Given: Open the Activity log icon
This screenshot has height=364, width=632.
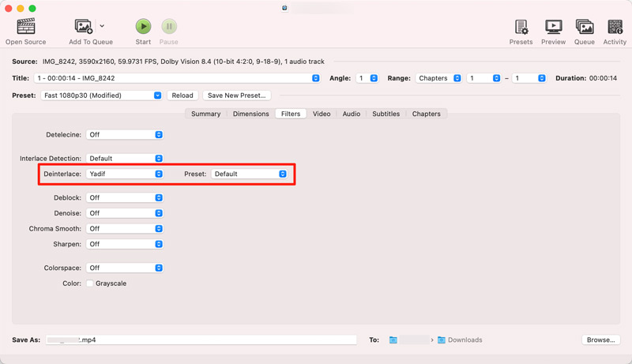Looking at the screenshot, I should [x=614, y=28].
